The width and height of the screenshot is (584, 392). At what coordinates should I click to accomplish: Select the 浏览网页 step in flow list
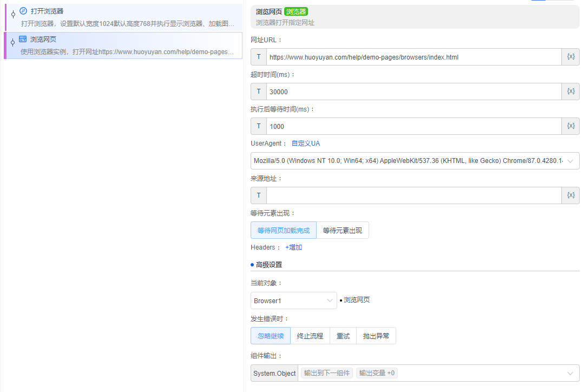pyautogui.click(x=123, y=45)
